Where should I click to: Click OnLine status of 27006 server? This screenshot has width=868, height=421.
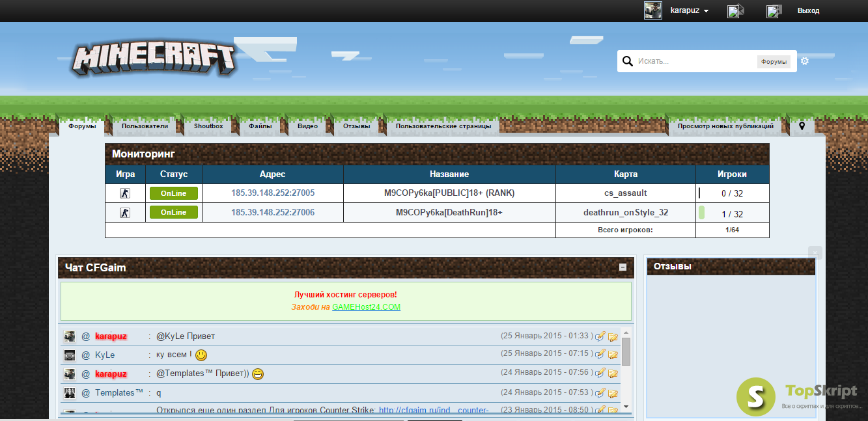coord(174,212)
